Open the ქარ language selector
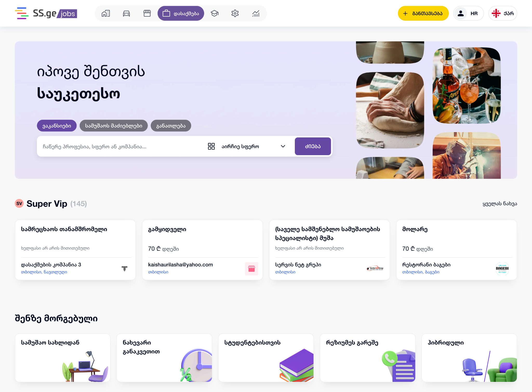The width and height of the screenshot is (532, 392). coord(503,13)
